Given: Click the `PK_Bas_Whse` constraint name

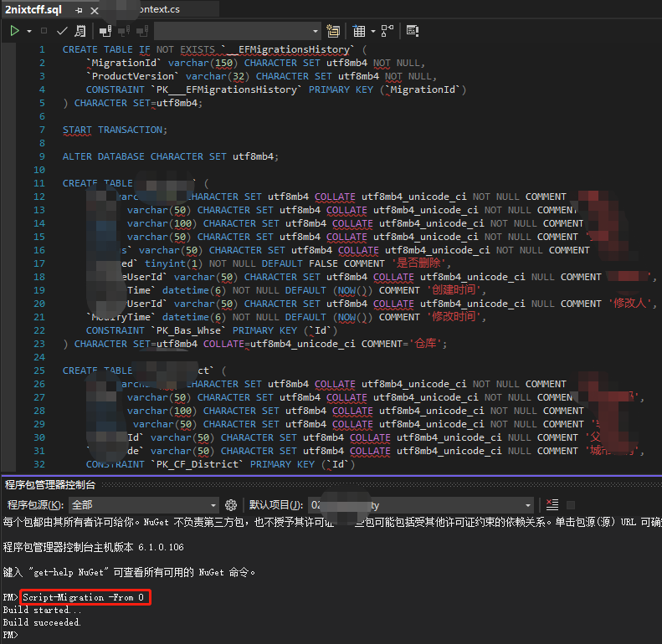Looking at the screenshot, I should tap(188, 330).
